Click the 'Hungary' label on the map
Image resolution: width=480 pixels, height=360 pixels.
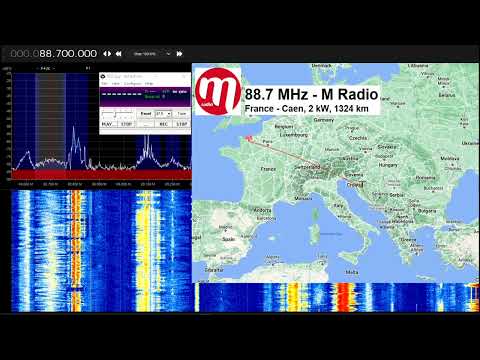388,165
